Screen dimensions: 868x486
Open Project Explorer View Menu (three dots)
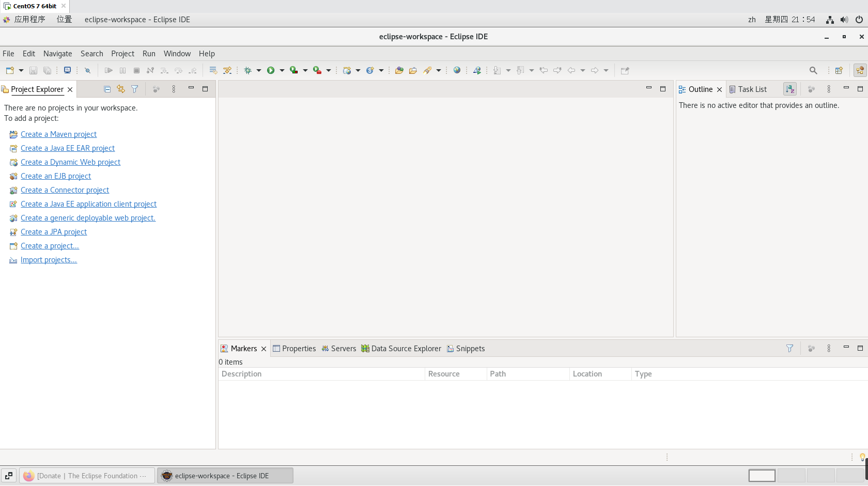(x=174, y=89)
